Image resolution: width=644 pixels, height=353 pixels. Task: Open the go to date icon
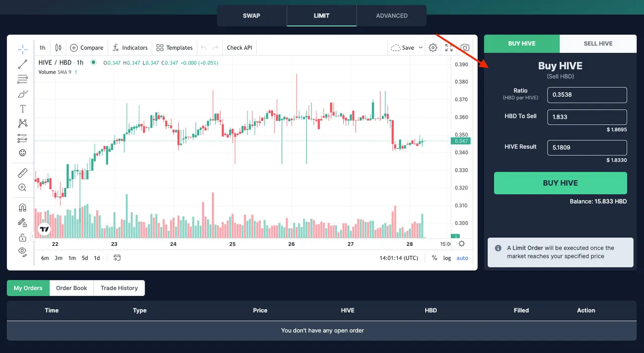pyautogui.click(x=117, y=258)
